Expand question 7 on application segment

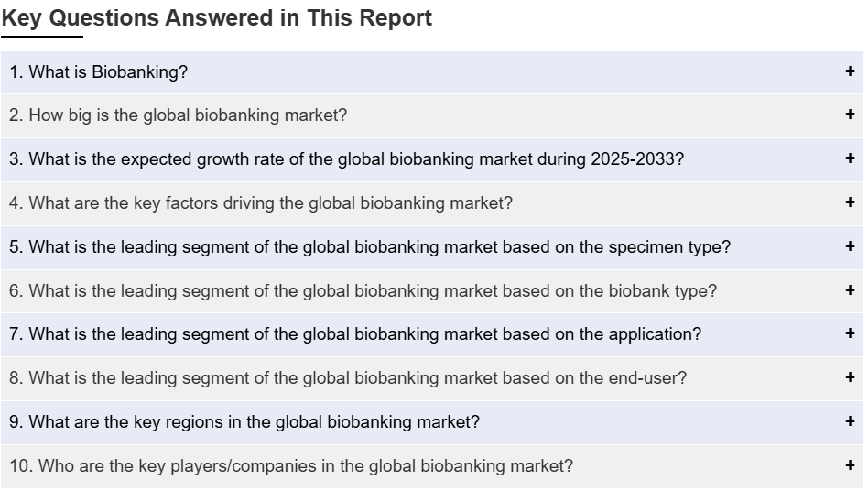432,334
